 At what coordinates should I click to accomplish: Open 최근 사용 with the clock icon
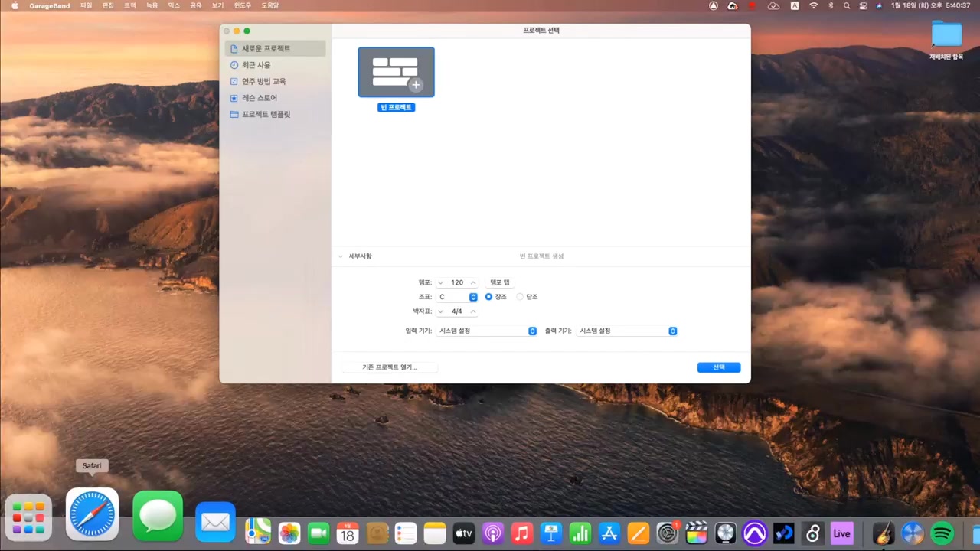coord(234,65)
